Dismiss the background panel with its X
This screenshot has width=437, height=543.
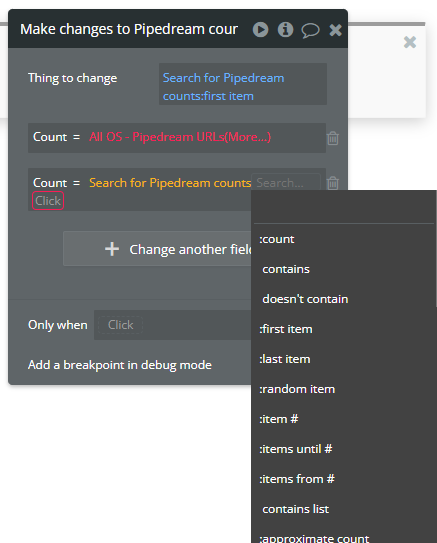click(410, 42)
